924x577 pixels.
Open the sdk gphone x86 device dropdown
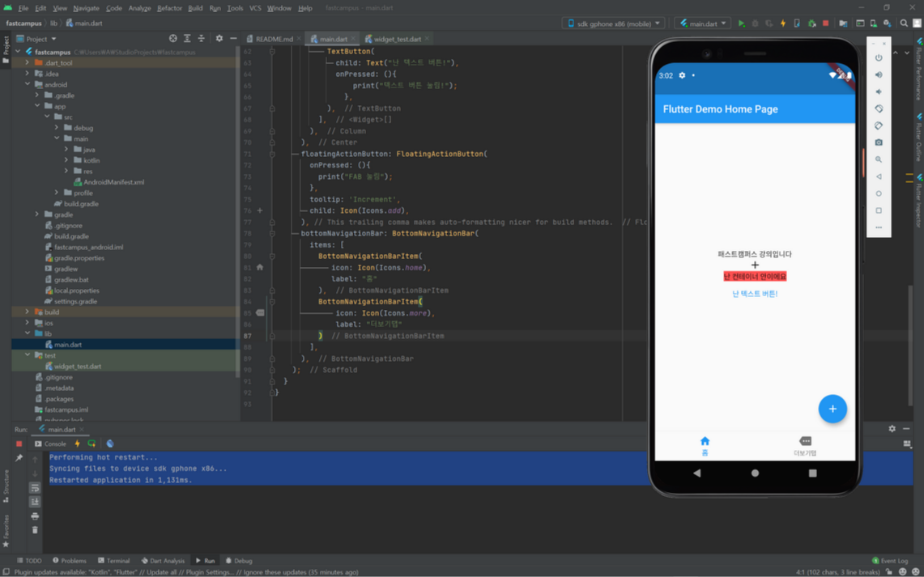613,23
